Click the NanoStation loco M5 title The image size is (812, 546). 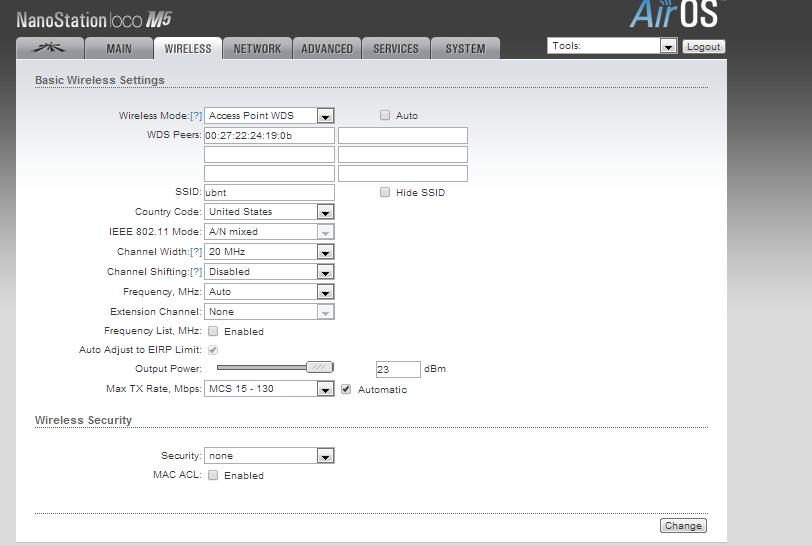(94, 20)
